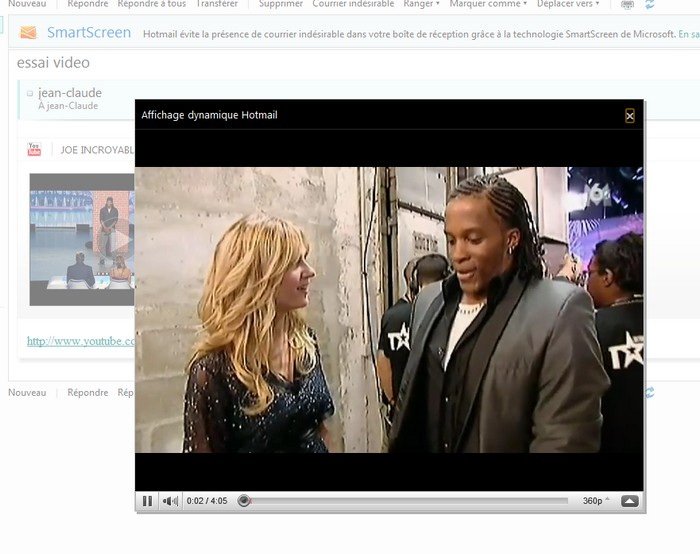Click Nouveau in top toolbar
This screenshot has height=554, width=700.
(x=27, y=4)
